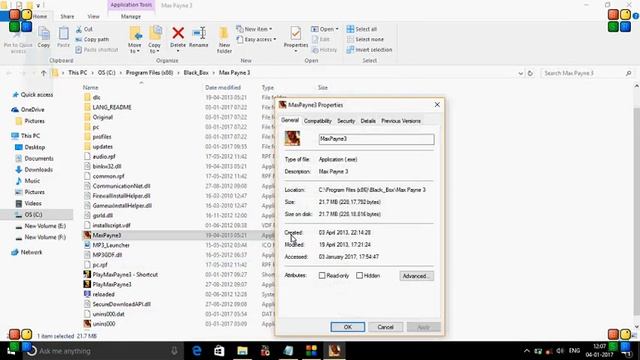Click the file name field in Properties
640x360 pixels.
376,139
